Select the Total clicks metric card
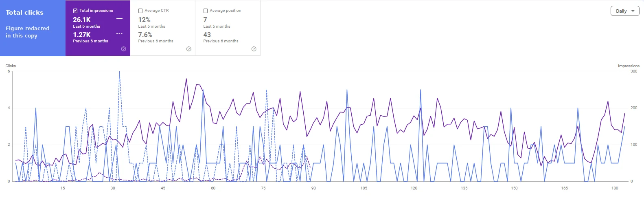Screen dimensions: 644x207 click(33, 28)
